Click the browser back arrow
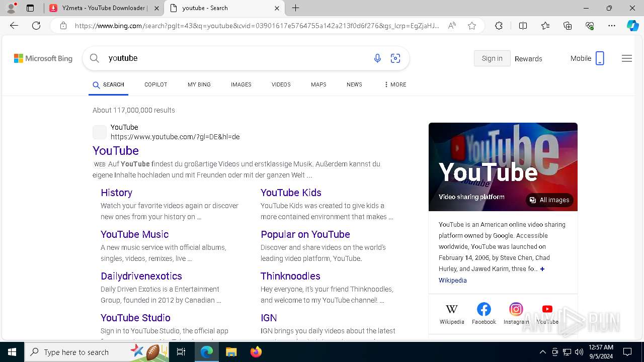 [14, 26]
